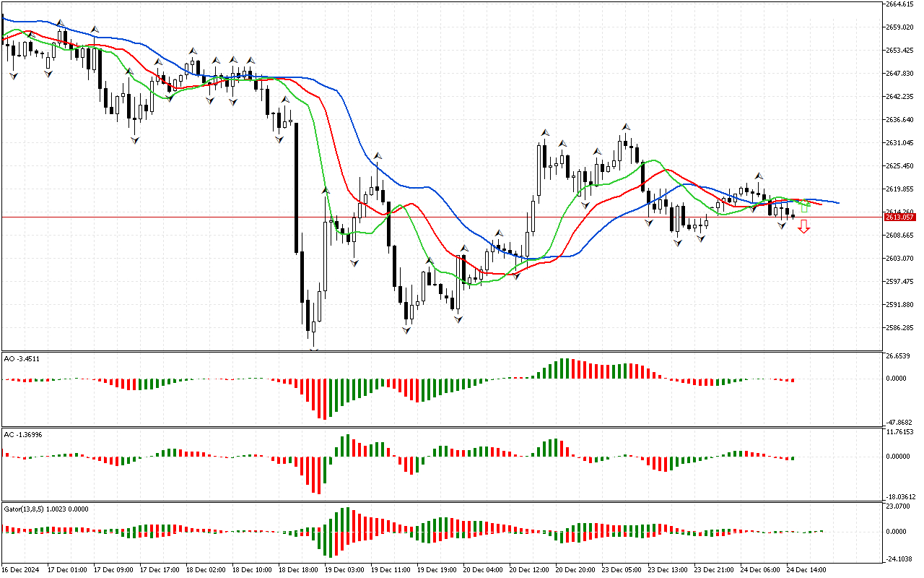Click the 20 Dec 12:00 time label
Image resolution: width=924 pixels, height=578 pixels.
(529, 570)
